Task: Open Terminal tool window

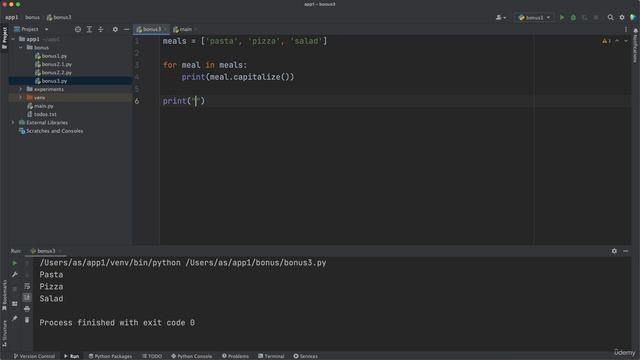Action: (x=271, y=356)
